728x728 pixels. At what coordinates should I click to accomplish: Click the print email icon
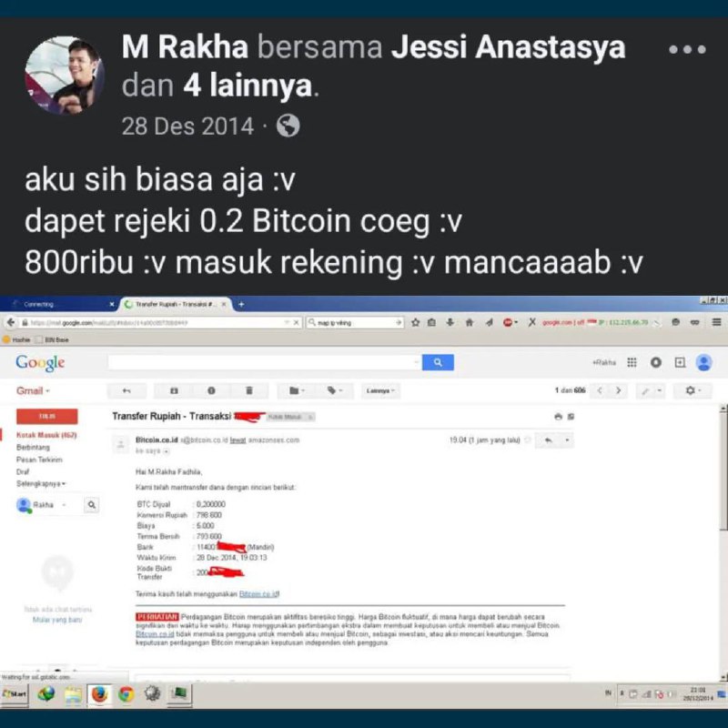558,417
